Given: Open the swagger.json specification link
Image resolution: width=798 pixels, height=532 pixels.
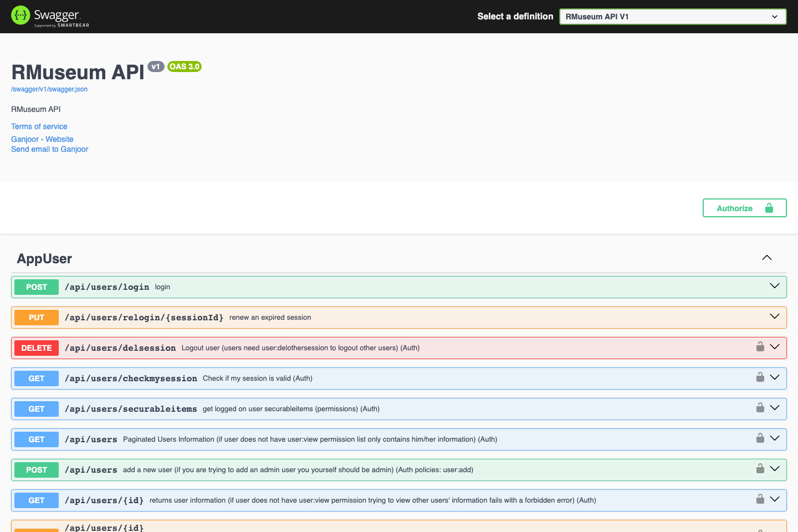Looking at the screenshot, I should 49,89.
